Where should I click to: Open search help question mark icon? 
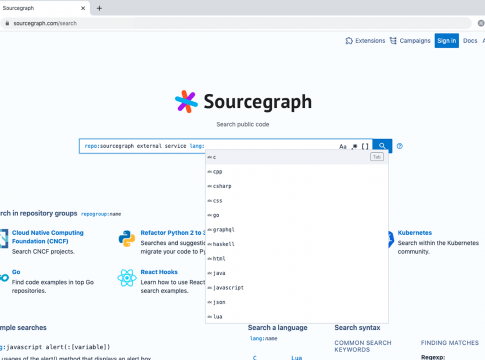coord(400,146)
